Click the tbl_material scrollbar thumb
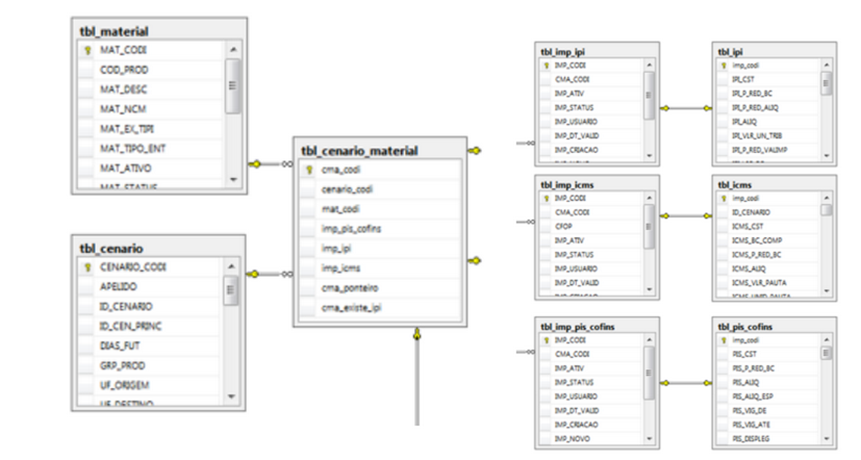The height and width of the screenshot is (460, 861). pos(233,86)
